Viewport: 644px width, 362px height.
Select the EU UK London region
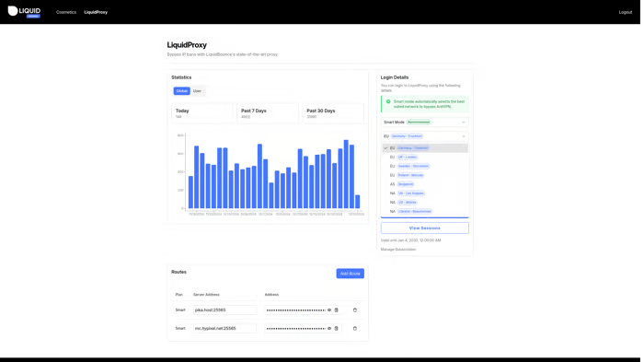[x=425, y=158]
